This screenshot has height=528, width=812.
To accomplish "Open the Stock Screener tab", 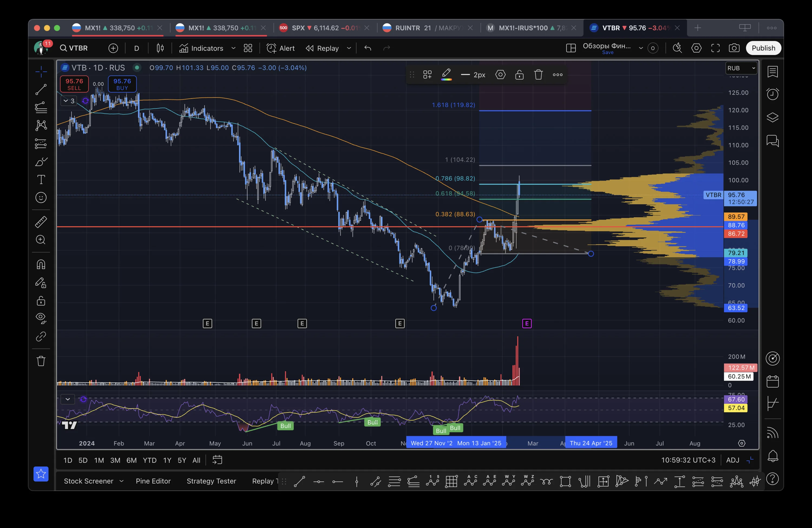I will [x=89, y=481].
